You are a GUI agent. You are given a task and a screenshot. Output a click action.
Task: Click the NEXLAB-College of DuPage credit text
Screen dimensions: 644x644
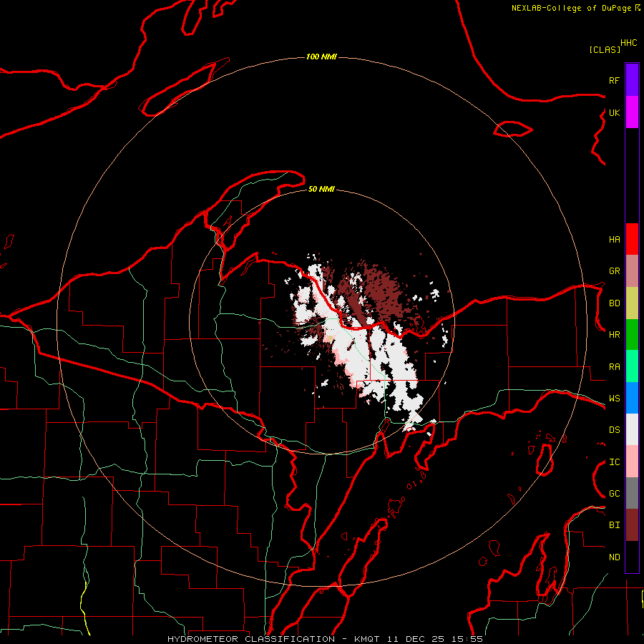(x=571, y=8)
